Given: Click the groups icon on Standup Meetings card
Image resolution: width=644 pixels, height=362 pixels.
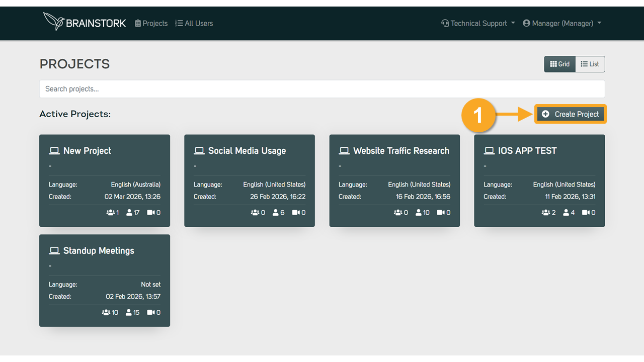Looking at the screenshot, I should [x=106, y=313].
